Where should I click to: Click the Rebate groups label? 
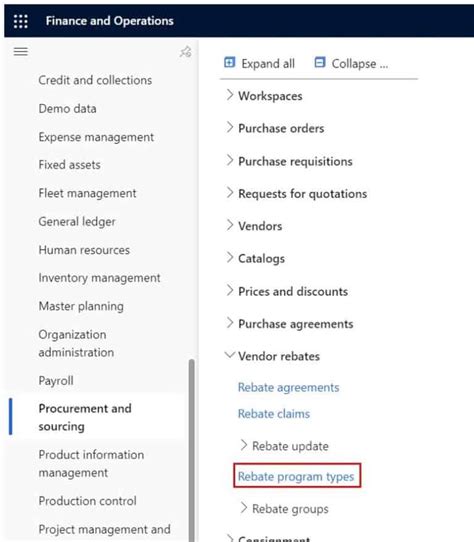pos(290,509)
